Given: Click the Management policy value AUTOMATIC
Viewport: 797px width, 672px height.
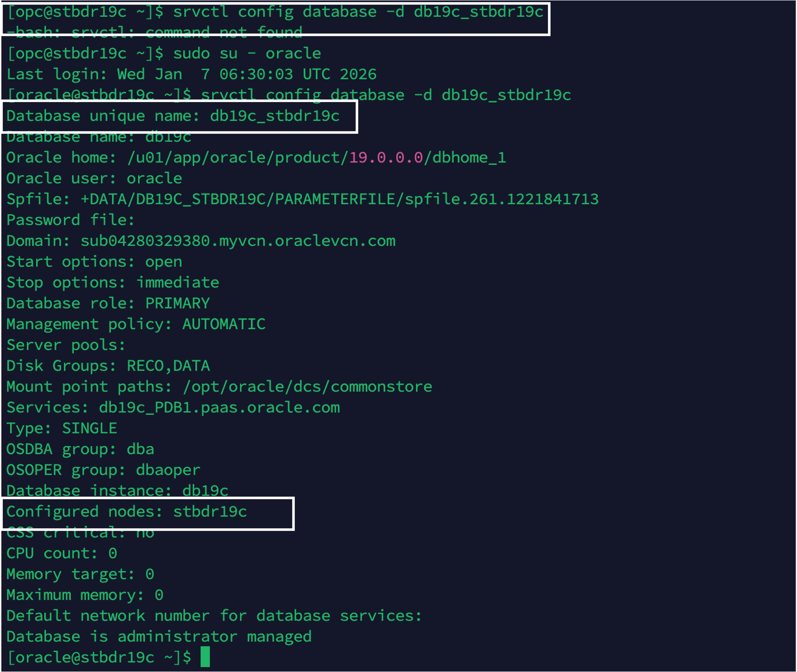Looking at the screenshot, I should click(224, 324).
